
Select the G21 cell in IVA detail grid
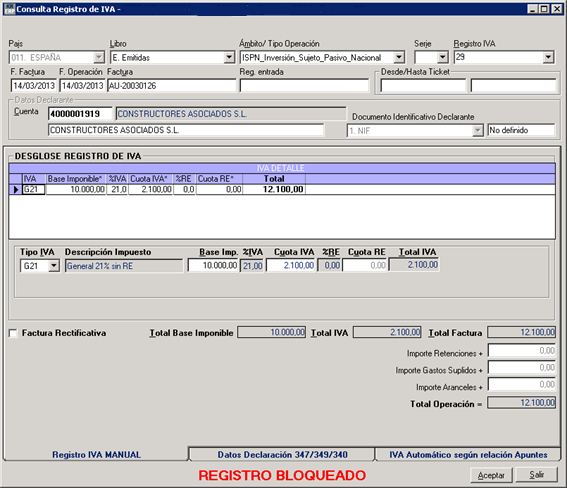(34, 189)
